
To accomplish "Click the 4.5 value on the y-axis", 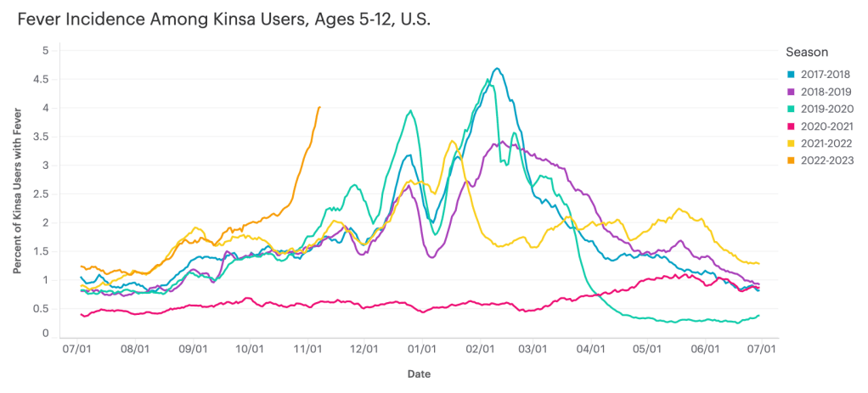I will 41,80.
